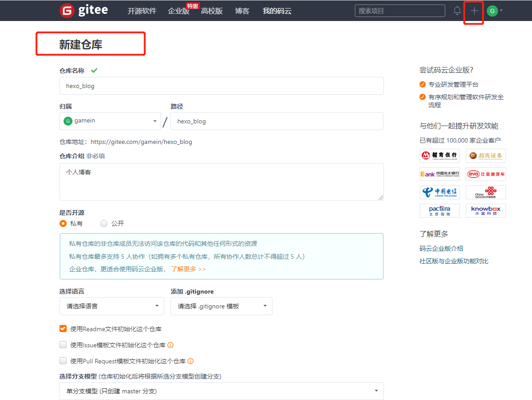Expand the 单分支模型 branch model dropdown
The width and height of the screenshot is (532, 400).
(221, 391)
